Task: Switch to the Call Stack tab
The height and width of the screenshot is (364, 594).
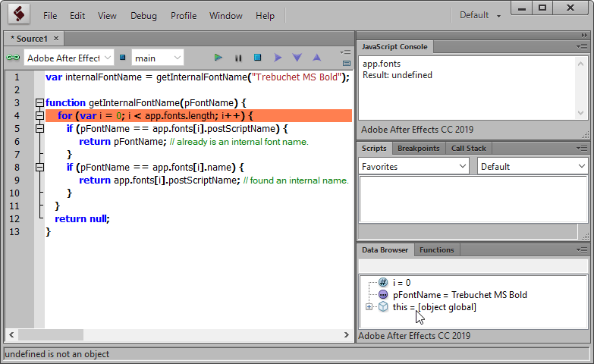Action: click(x=468, y=148)
